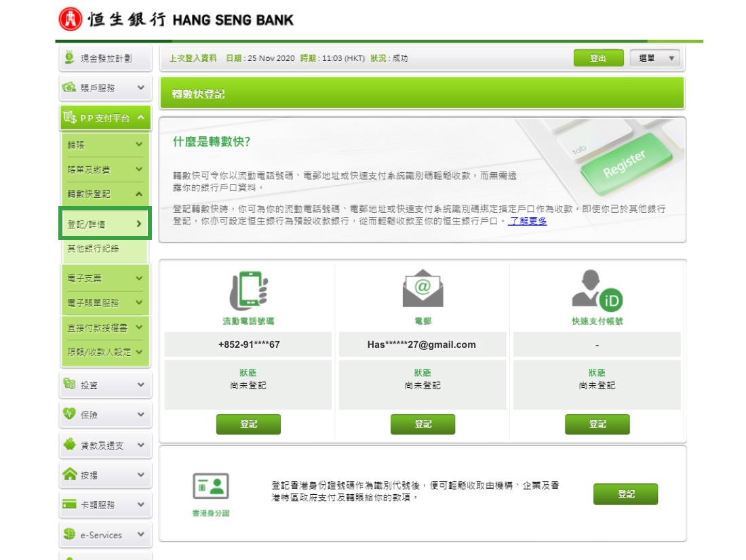Expand the 卡類服務 menu chevron

coord(141,504)
